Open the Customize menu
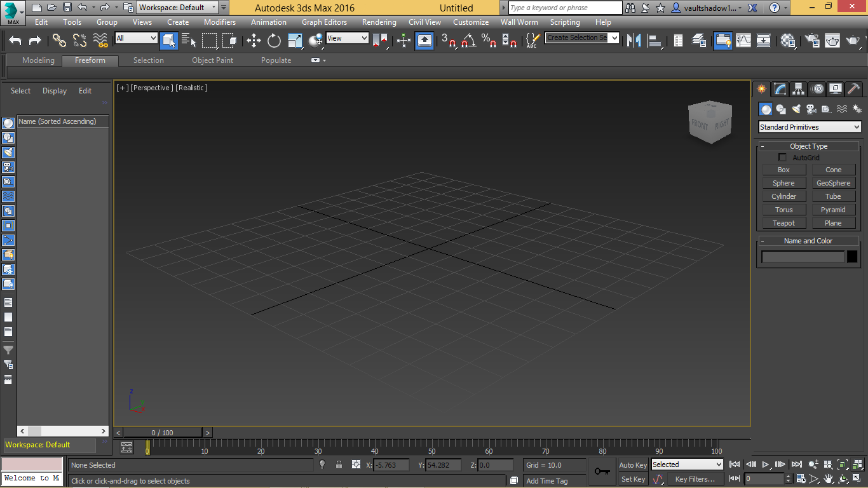This screenshot has height=488, width=868. click(471, 22)
